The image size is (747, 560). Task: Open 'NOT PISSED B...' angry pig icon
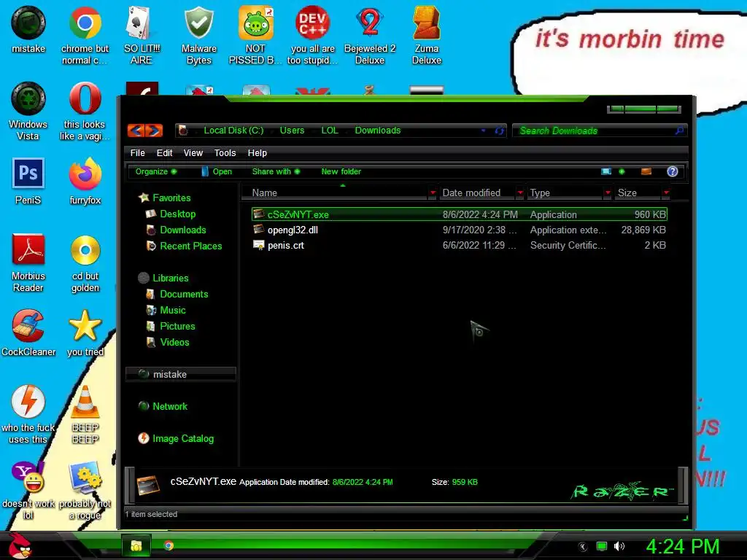pos(255,34)
